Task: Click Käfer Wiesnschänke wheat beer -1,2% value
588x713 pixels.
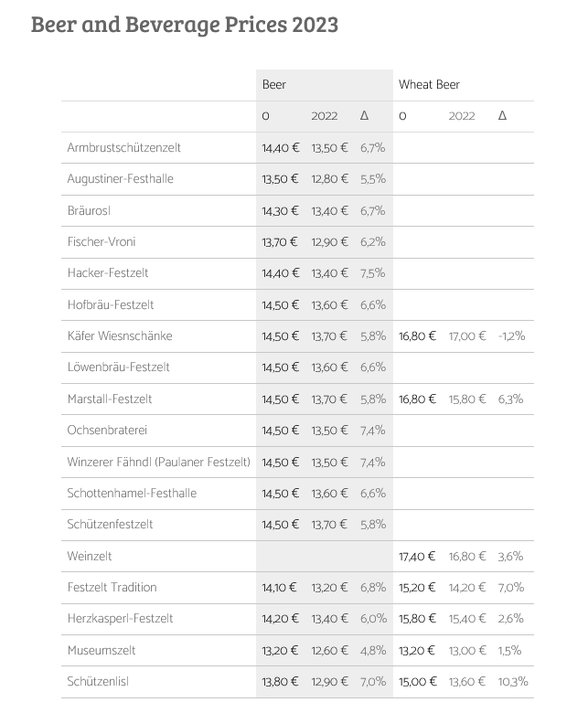Action: pos(511,336)
